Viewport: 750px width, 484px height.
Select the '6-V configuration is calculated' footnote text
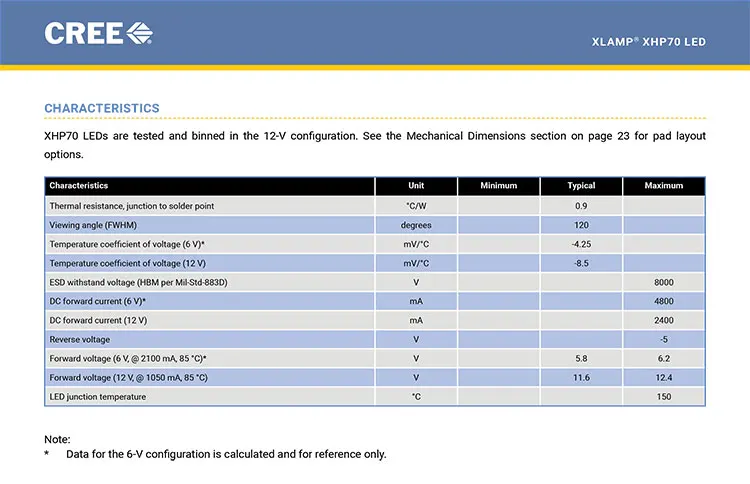200,454
